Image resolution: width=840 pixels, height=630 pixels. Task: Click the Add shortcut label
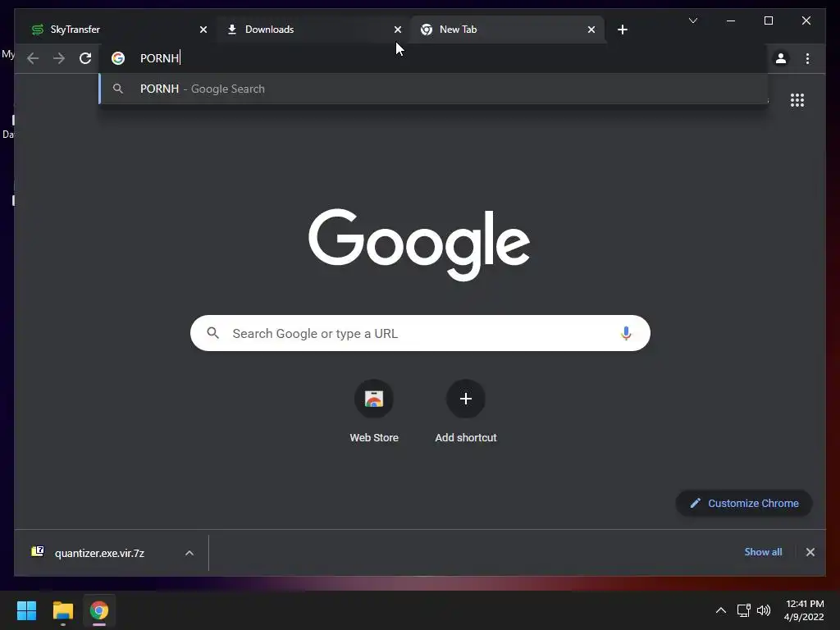coord(466,438)
